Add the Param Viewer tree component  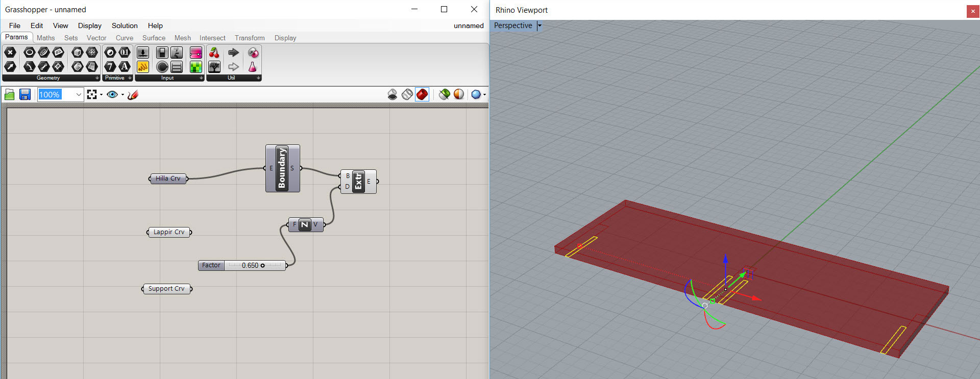click(x=214, y=67)
